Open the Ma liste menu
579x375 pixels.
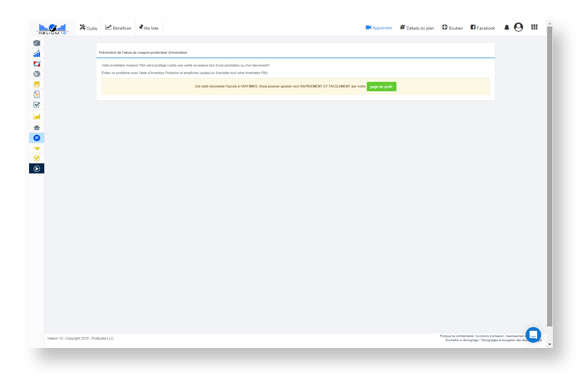pyautogui.click(x=148, y=28)
